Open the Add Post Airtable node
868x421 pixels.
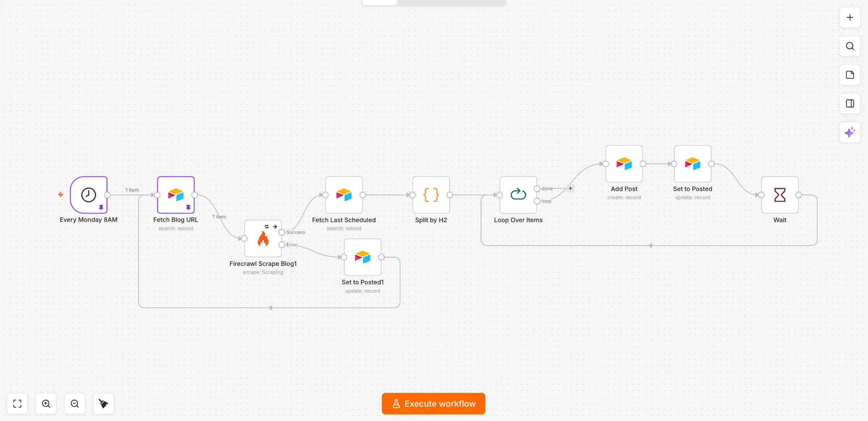pyautogui.click(x=624, y=164)
